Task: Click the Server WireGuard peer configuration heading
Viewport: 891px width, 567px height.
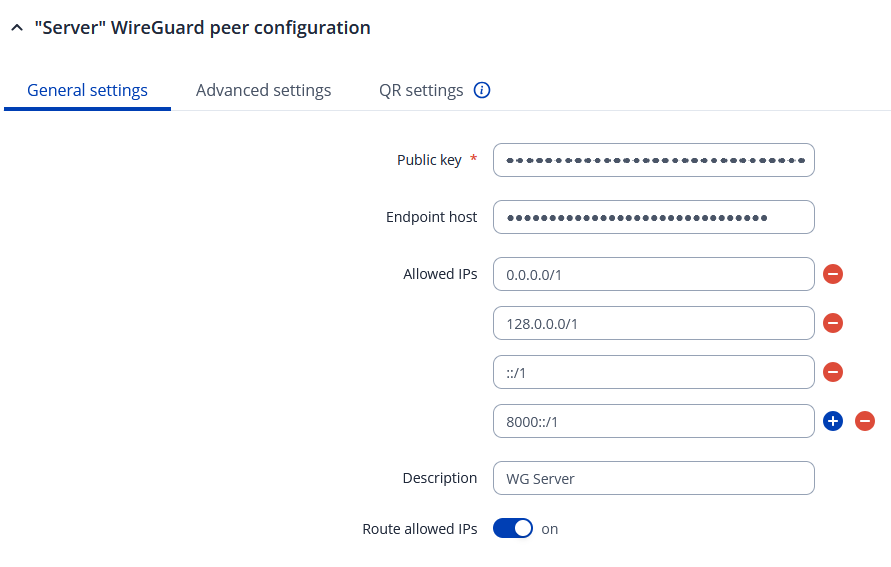Action: click(202, 28)
